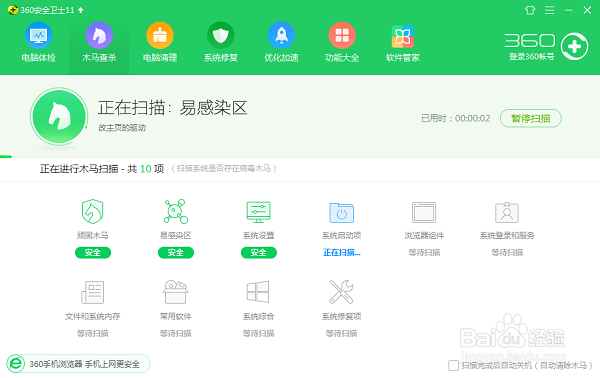Click the 系统设置 monitor sliders icon
The width and height of the screenshot is (600, 378).
(259, 212)
